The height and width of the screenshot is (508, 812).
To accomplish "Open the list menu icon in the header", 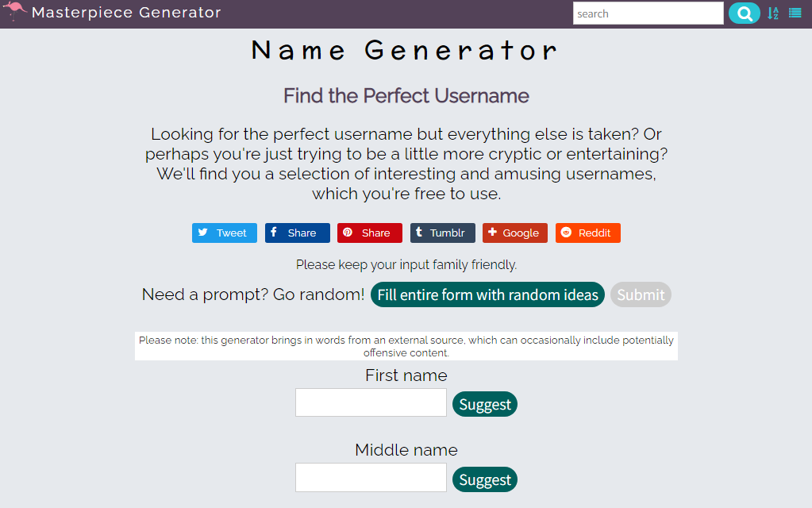I will (795, 13).
